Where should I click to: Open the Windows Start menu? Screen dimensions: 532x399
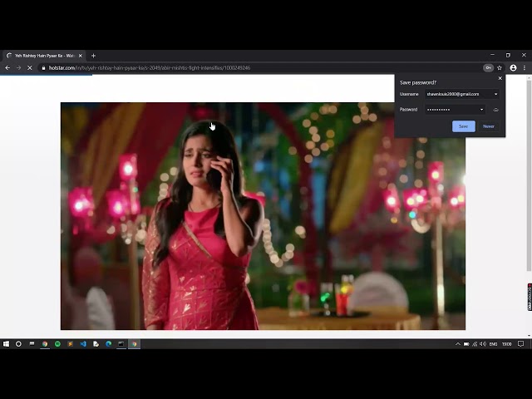[6, 343]
